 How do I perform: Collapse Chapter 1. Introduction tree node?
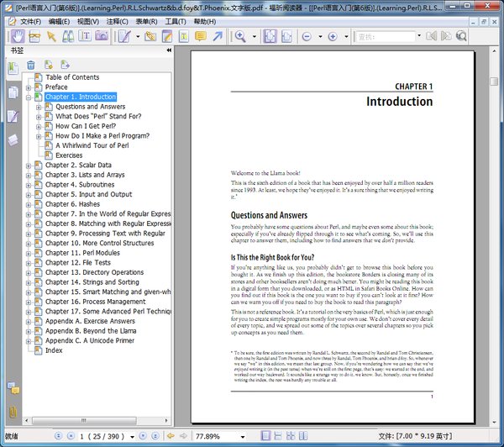pos(29,97)
